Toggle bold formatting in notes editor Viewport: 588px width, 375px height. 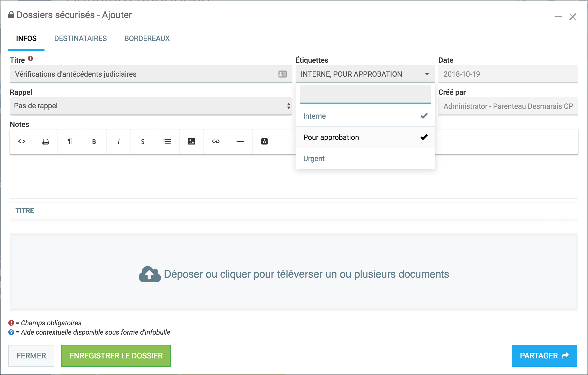coord(94,141)
